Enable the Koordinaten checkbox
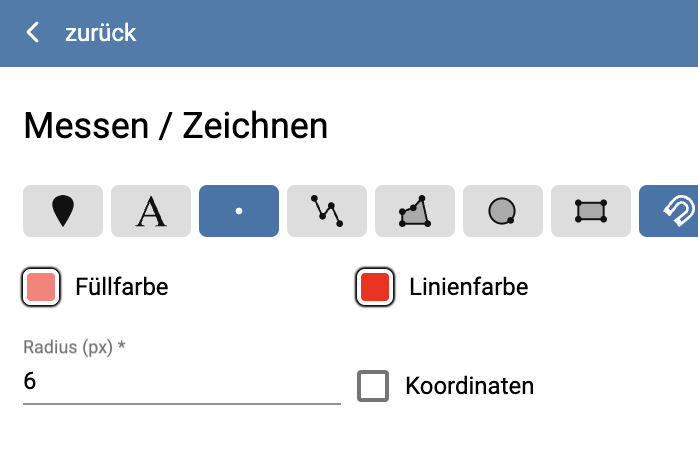The height and width of the screenshot is (450, 698). tap(373, 386)
